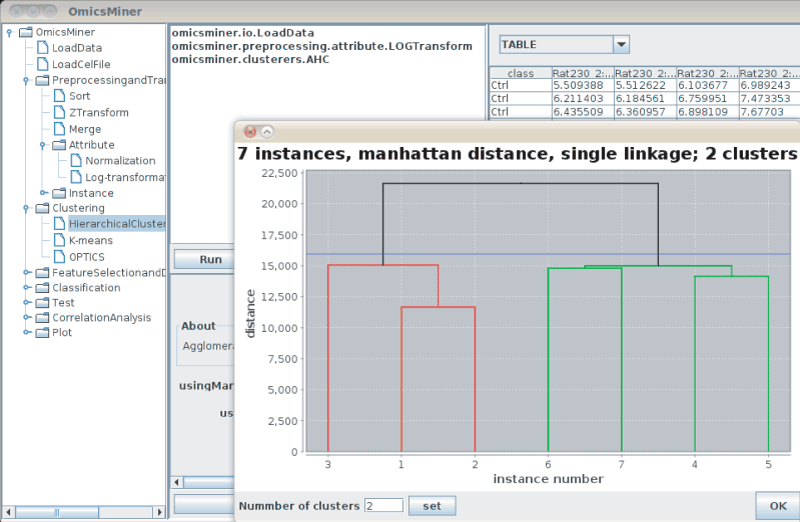Screen dimensions: 800x522
Task: Select LoadCelFile tree item
Action: pyautogui.click(x=81, y=64)
